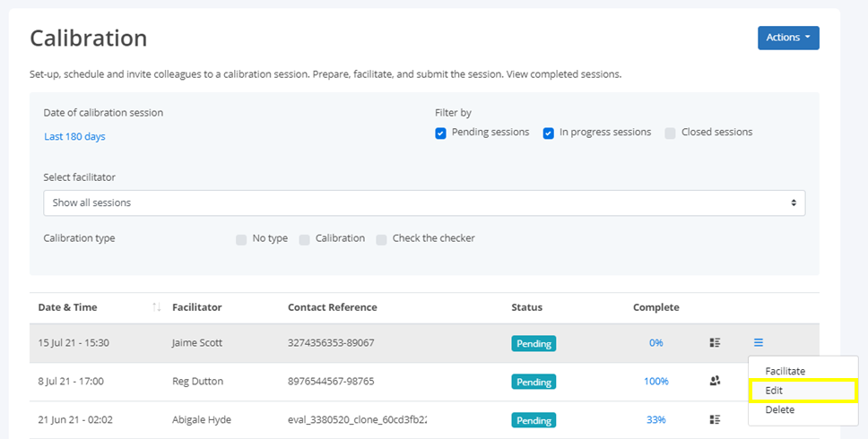This screenshot has height=439, width=868.
Task: Open the Select facilitator dropdown
Action: tap(424, 202)
